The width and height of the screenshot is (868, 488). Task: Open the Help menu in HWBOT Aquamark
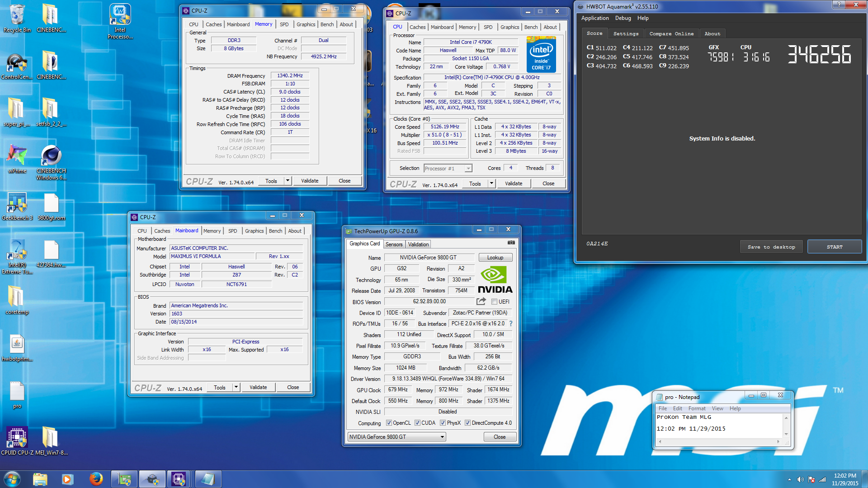point(643,18)
